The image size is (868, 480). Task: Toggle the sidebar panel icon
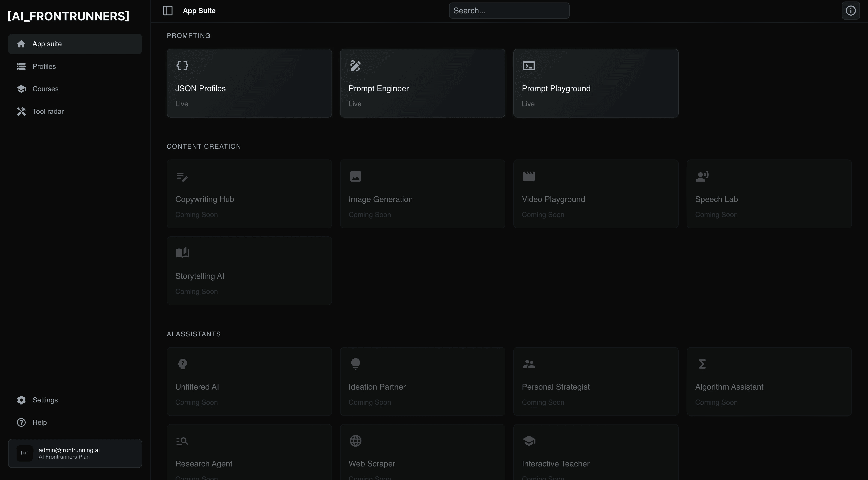tap(168, 11)
